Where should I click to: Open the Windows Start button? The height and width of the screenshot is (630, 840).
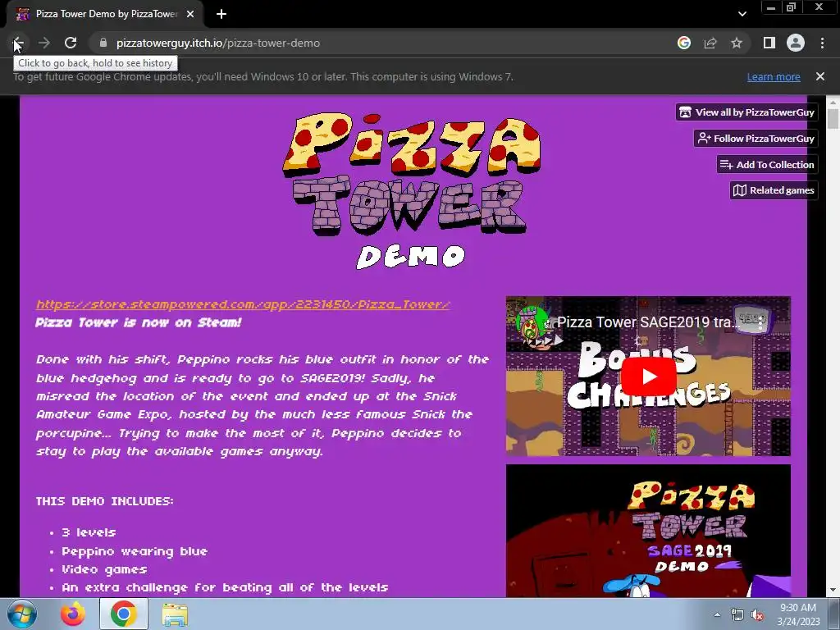pyautogui.click(x=21, y=614)
